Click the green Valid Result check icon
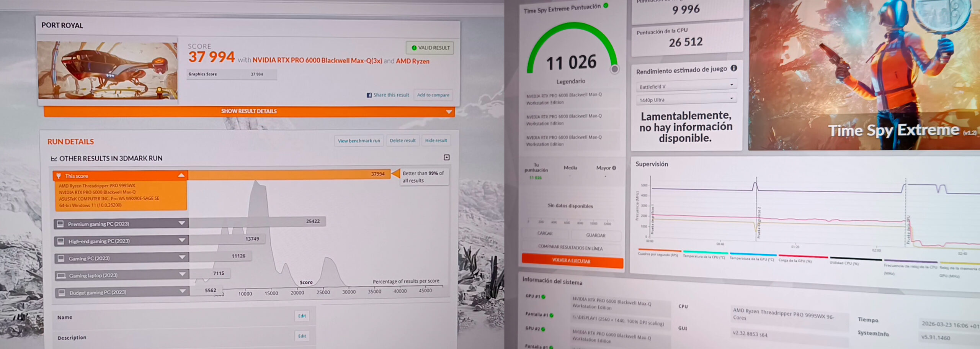The image size is (980, 349). 414,48
